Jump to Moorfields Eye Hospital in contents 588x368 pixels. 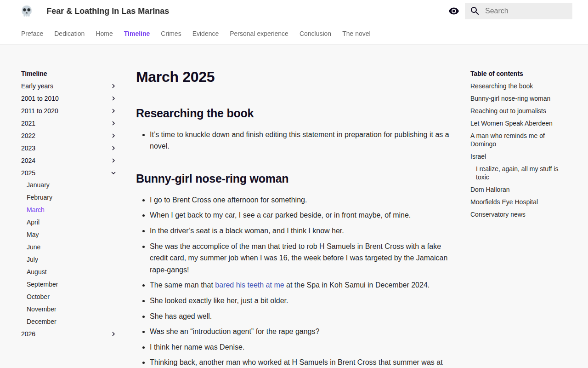point(504,202)
